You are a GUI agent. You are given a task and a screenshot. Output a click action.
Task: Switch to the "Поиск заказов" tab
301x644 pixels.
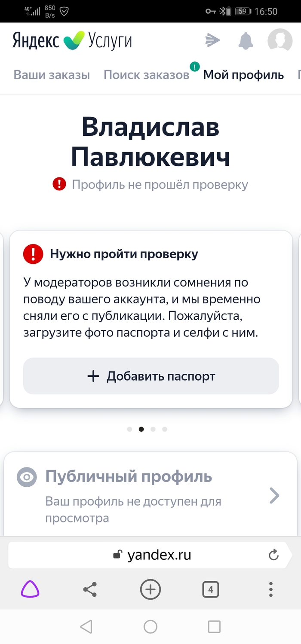pos(147,75)
